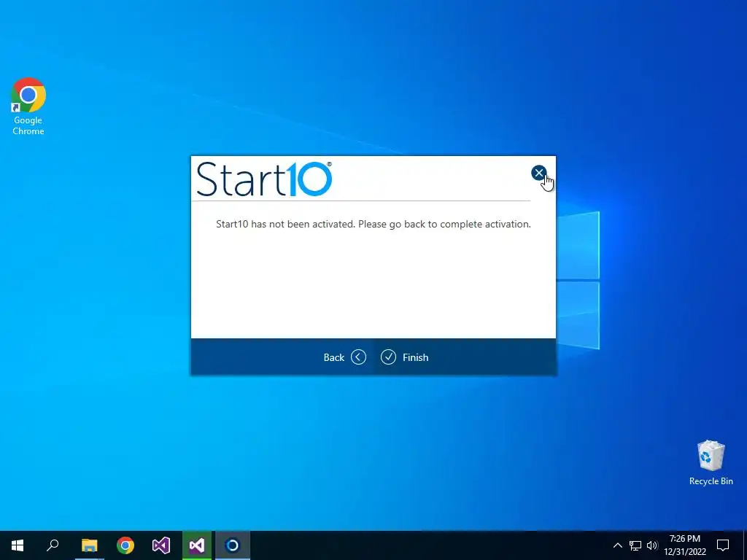Open the clock showing 7:26 PM
747x560 pixels.
685,545
